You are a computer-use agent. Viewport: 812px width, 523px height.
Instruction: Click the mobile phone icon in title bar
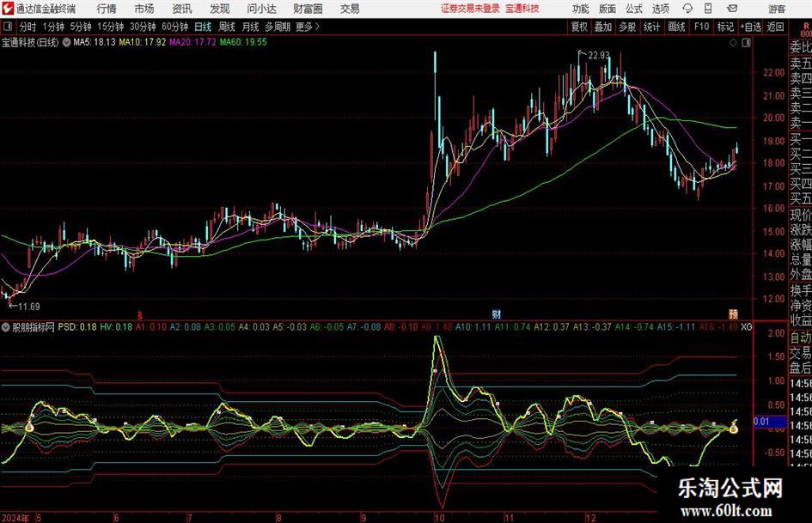tap(708, 9)
